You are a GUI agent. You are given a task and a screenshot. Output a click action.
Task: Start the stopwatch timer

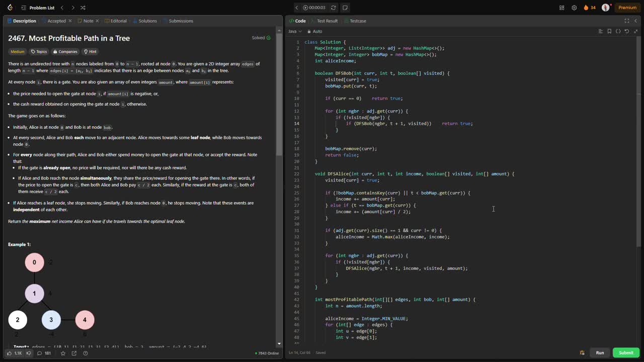305,8
